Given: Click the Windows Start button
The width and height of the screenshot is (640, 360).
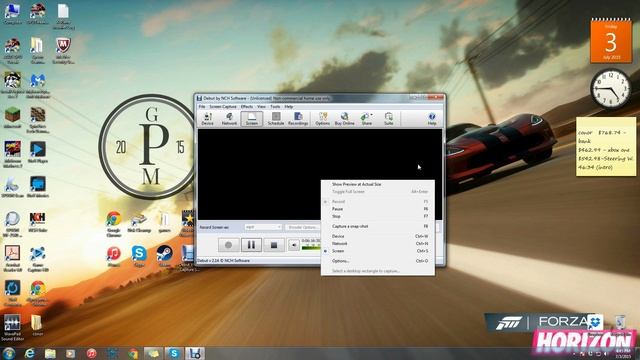Looking at the screenshot, I should [x=9, y=353].
